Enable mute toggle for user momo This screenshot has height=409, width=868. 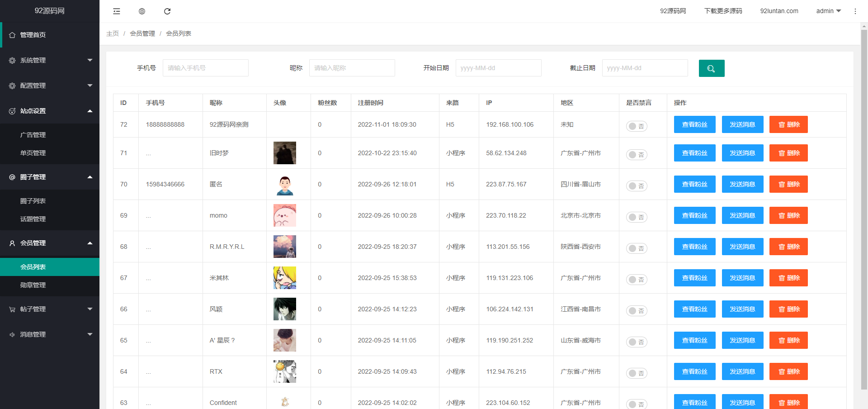636,217
